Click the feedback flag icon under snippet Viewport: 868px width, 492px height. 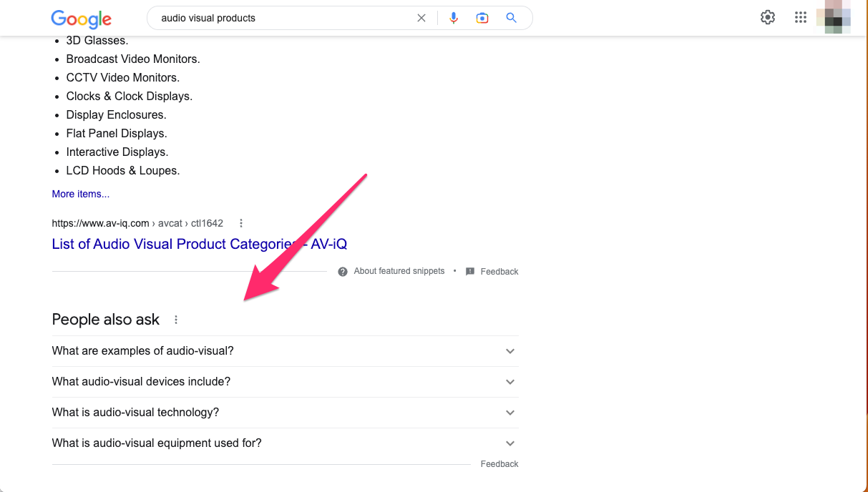[470, 272]
